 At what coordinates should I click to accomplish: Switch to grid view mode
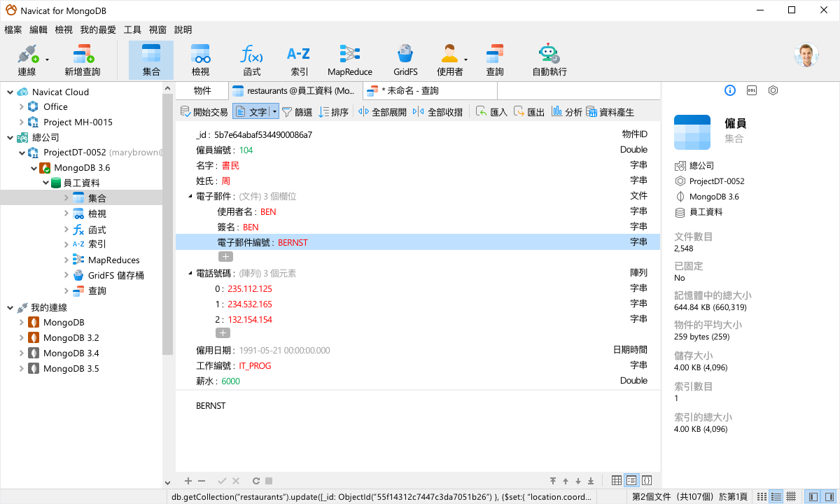click(616, 481)
